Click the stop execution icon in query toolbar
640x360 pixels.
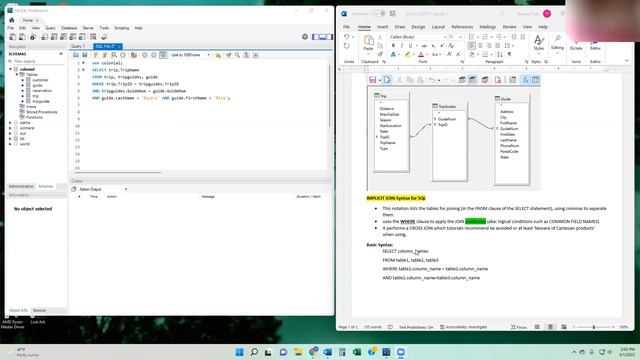[123, 55]
